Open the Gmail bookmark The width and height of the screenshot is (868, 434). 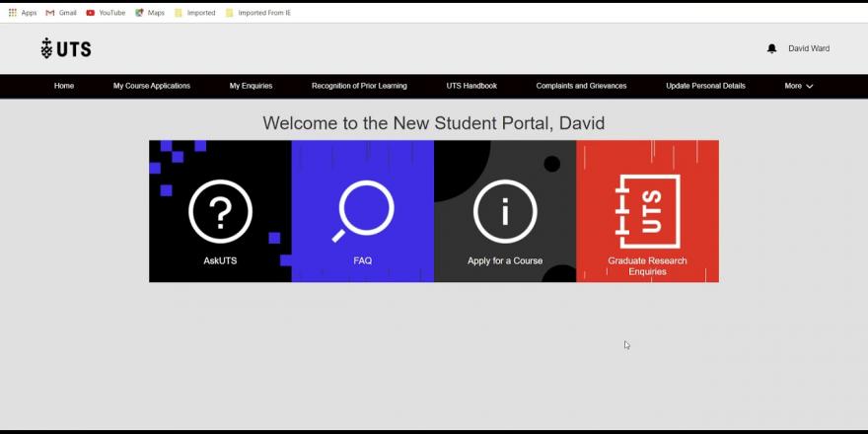[61, 13]
